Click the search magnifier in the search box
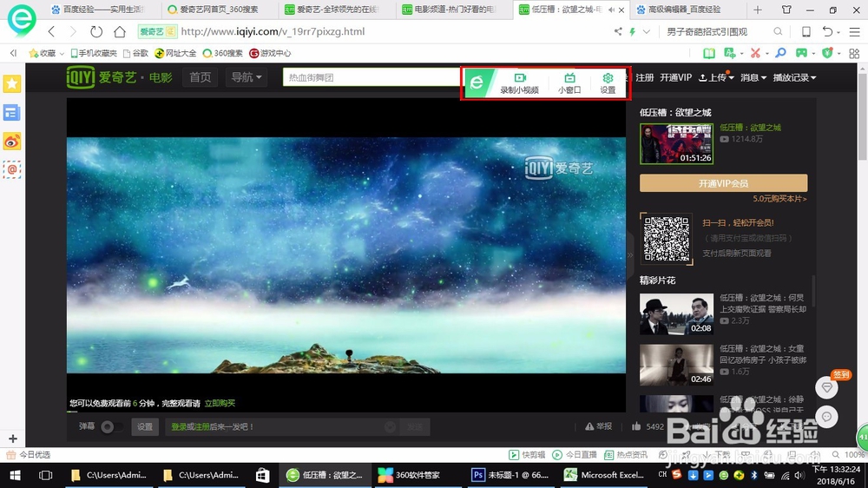868x488 pixels. pos(778,31)
